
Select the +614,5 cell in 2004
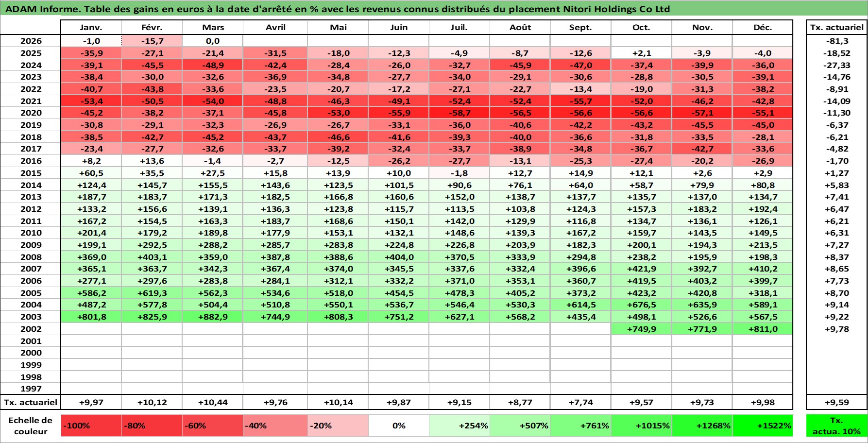pos(581,305)
